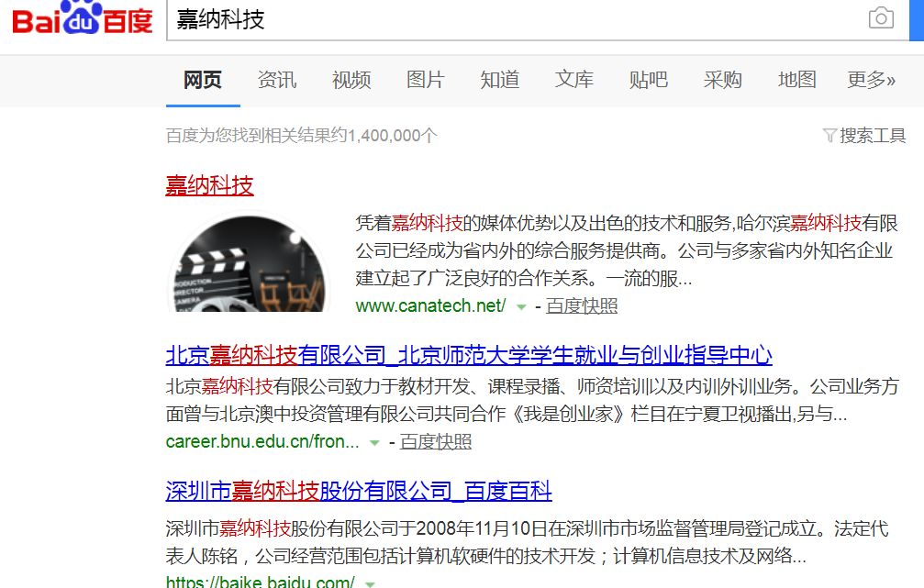Image resolution: width=924 pixels, height=588 pixels.
Task: Click the Baidu logo
Action: pyautogui.click(x=83, y=17)
